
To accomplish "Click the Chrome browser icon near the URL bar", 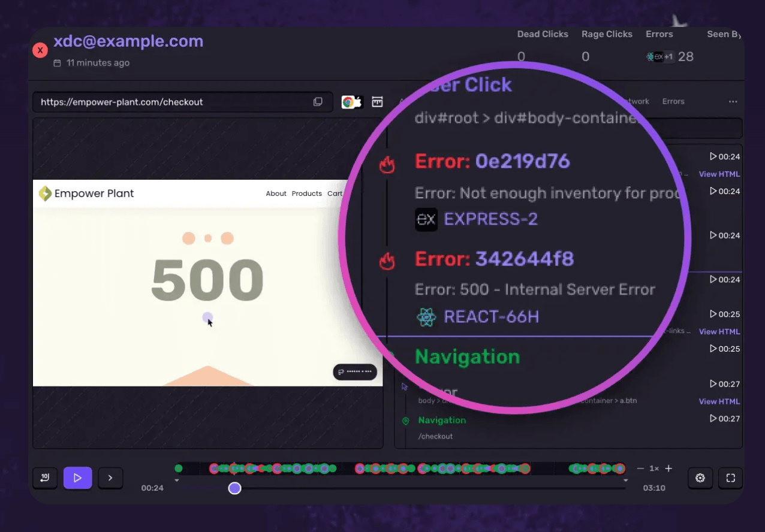I will (348, 102).
